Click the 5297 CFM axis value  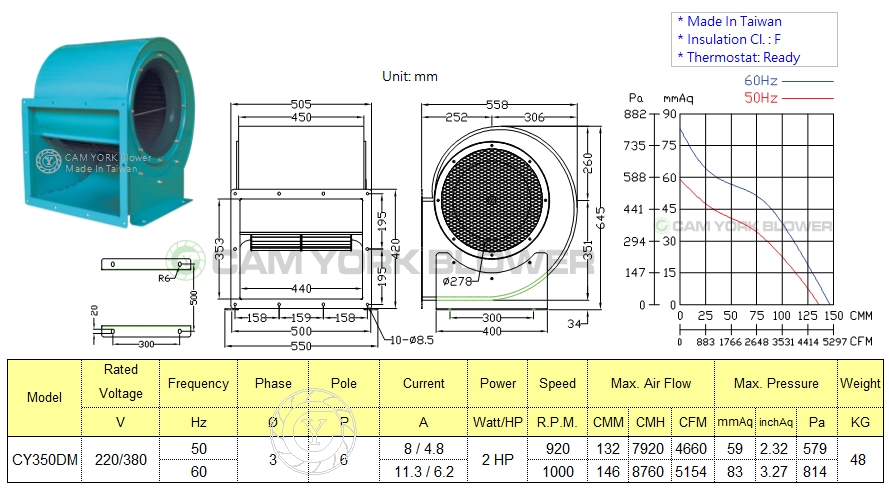[835, 342]
